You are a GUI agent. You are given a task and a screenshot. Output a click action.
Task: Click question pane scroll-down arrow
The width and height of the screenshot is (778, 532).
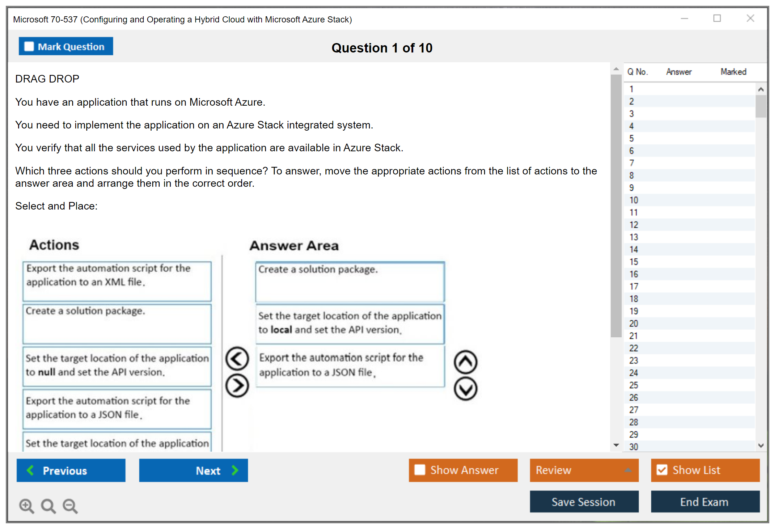616,445
